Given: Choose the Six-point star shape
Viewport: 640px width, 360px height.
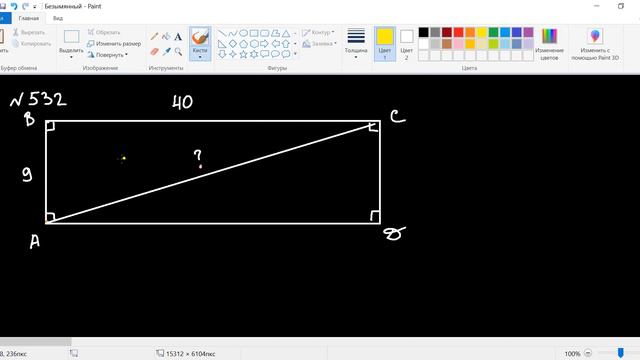Looking at the screenshot, I should (254, 54).
